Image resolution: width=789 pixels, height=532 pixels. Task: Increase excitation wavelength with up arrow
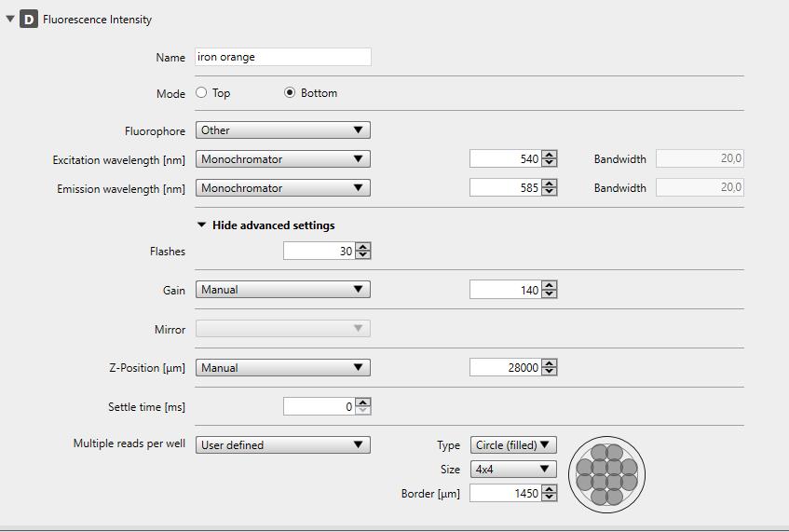(x=549, y=155)
